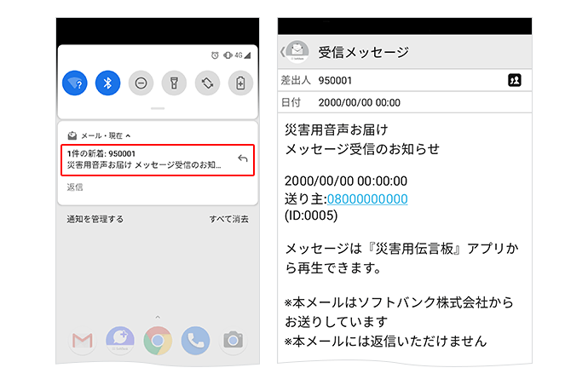Toggle the flashlight quick setting

click(x=174, y=83)
